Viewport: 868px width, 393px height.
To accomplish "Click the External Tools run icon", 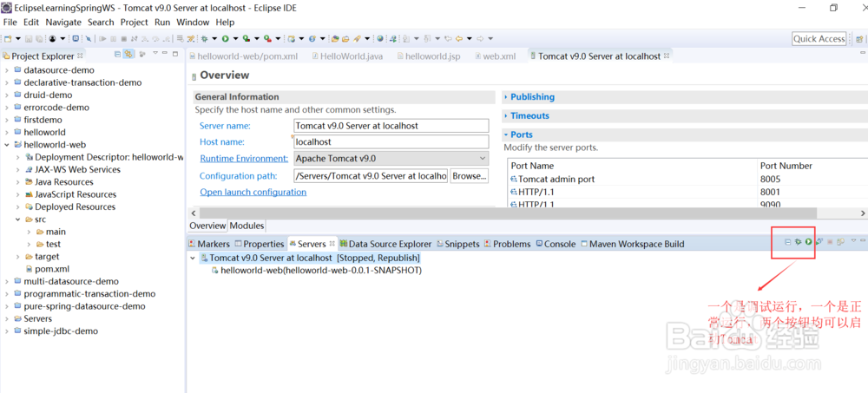I will 266,39.
